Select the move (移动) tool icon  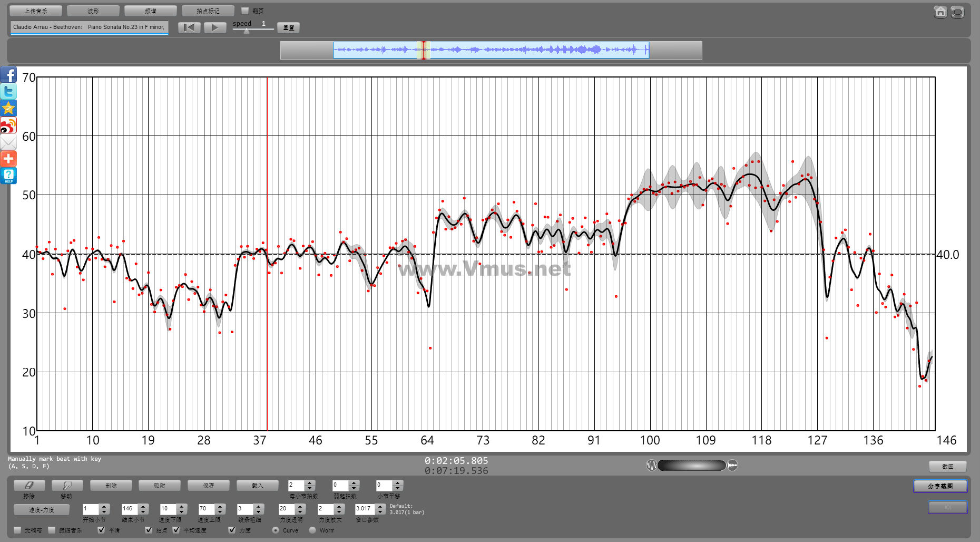(66, 485)
